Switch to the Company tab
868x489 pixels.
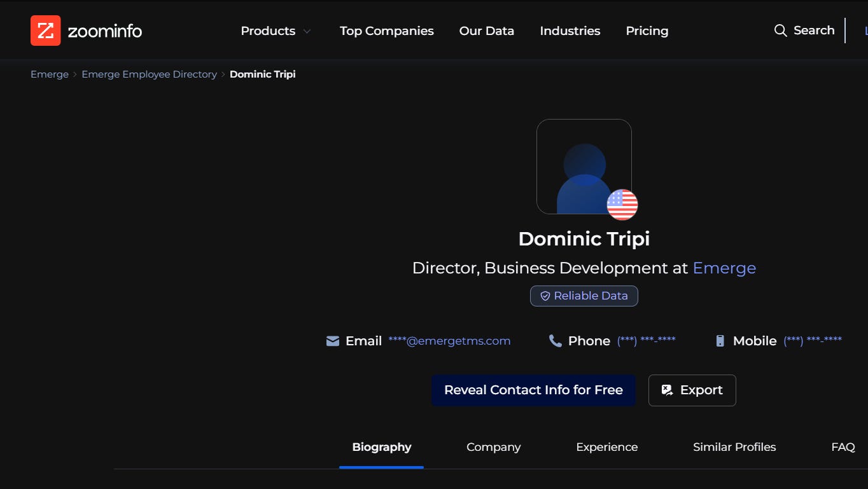pos(494,447)
